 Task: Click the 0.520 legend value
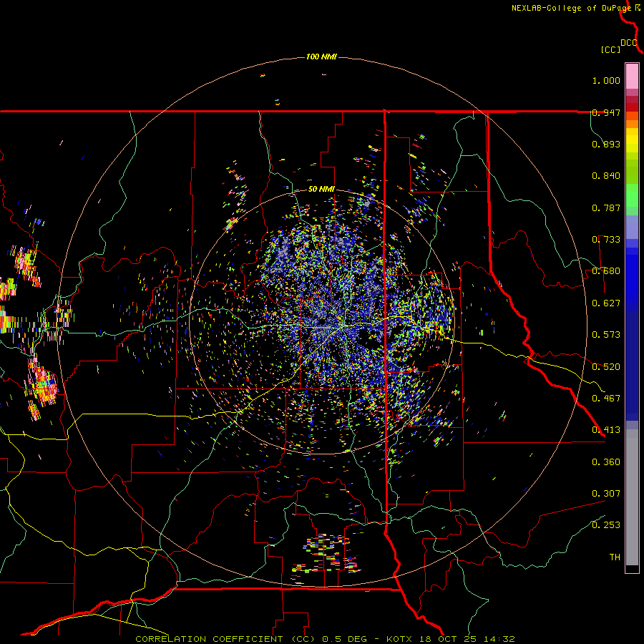(606, 367)
